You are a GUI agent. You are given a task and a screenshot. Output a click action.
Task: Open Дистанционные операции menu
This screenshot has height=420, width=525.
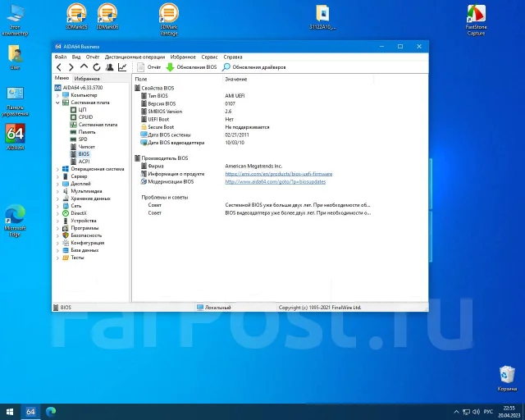135,57
